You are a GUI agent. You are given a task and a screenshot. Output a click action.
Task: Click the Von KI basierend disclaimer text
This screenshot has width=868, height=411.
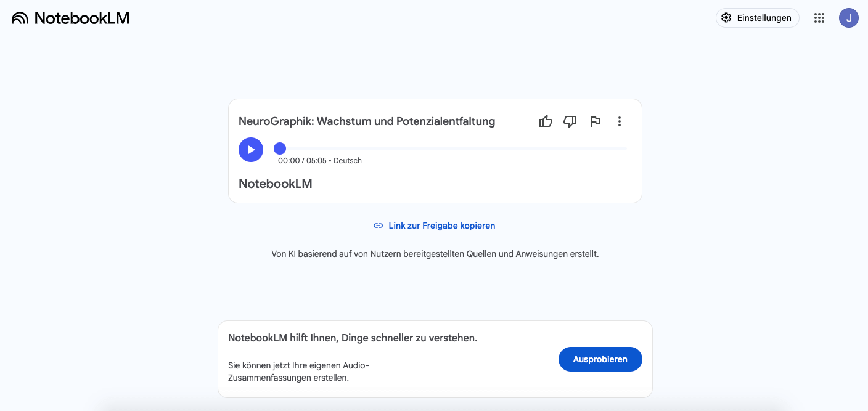435,254
